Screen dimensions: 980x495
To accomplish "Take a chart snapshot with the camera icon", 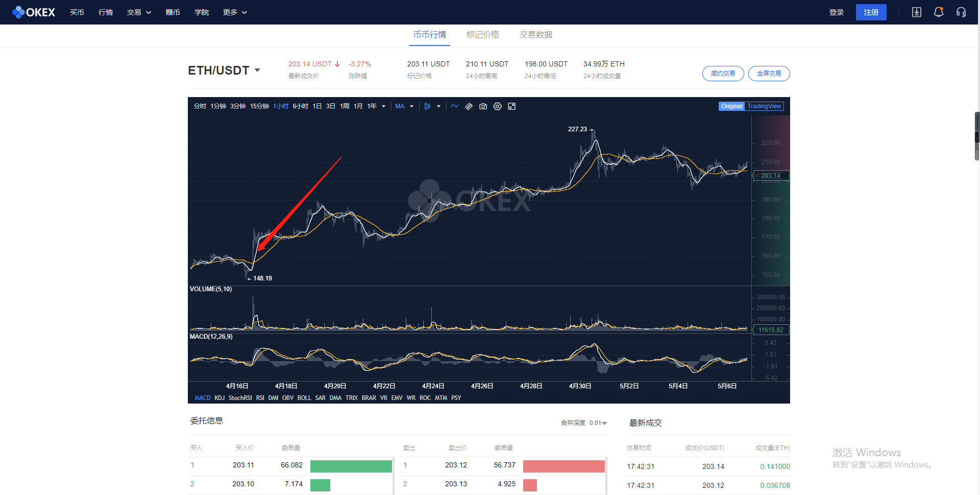I will pos(483,106).
